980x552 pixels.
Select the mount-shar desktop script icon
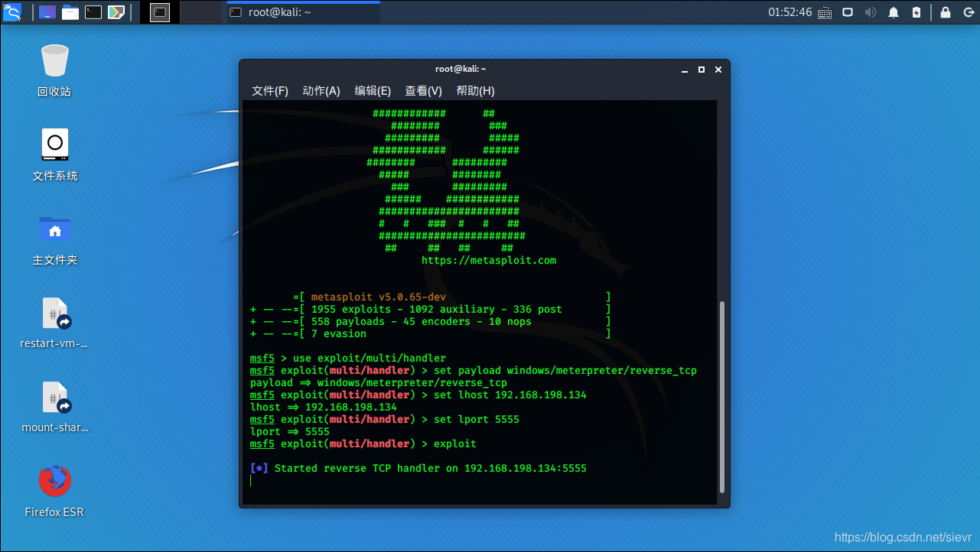click(54, 407)
